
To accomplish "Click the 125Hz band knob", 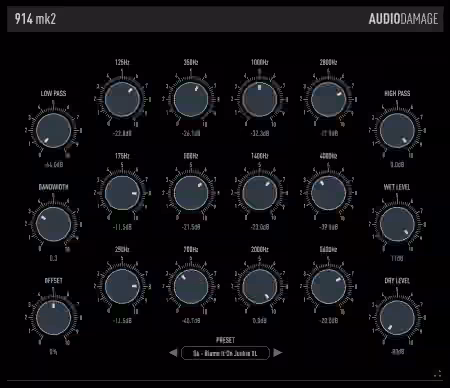I will pyautogui.click(x=122, y=99).
